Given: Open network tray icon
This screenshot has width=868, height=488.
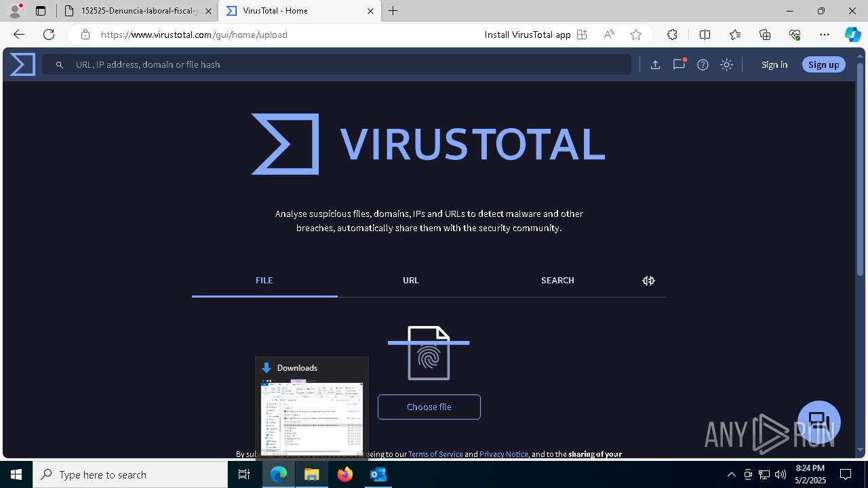Looking at the screenshot, I should [764, 474].
